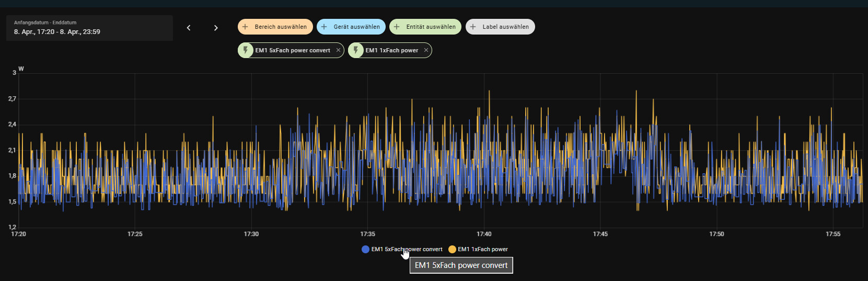Click the yellow legend color dot

(452, 250)
